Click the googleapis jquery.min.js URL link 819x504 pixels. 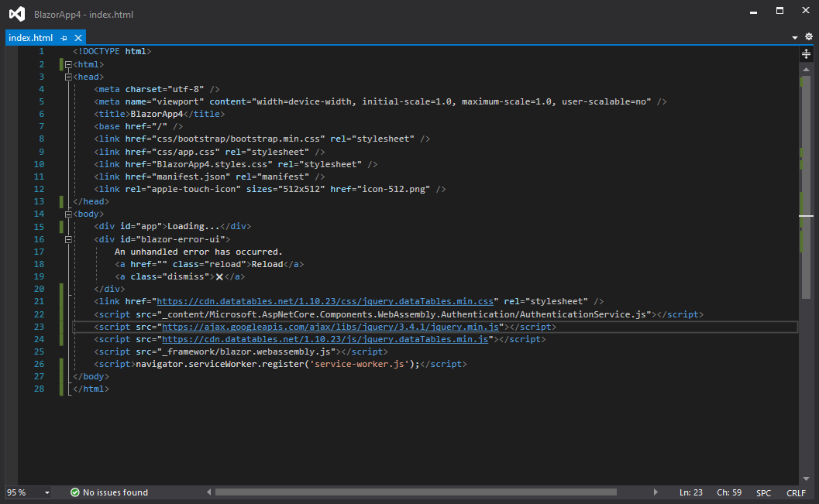(329, 327)
